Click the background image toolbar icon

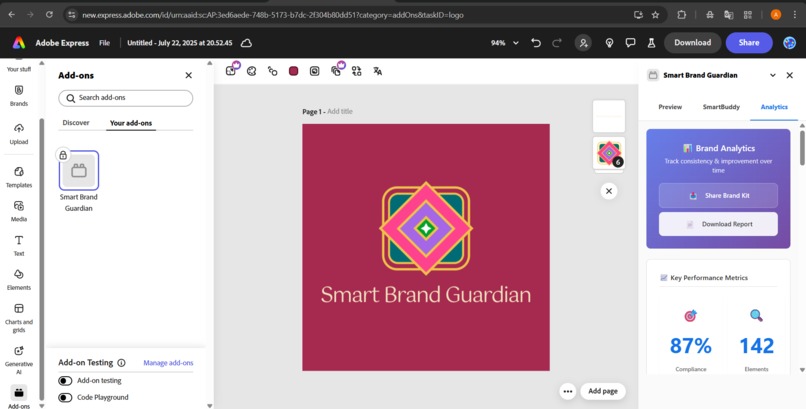click(315, 71)
